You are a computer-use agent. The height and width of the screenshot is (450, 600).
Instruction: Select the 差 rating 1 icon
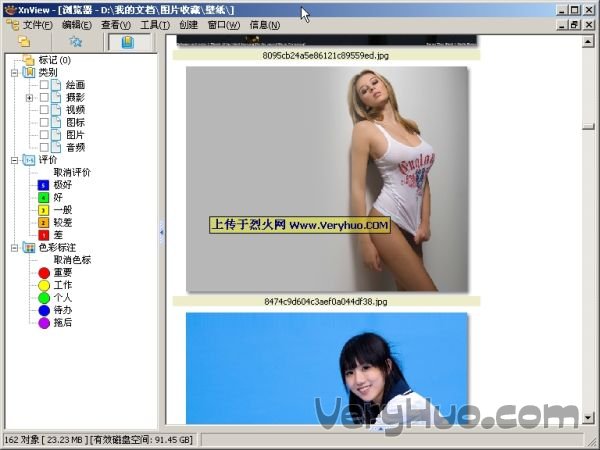point(43,235)
